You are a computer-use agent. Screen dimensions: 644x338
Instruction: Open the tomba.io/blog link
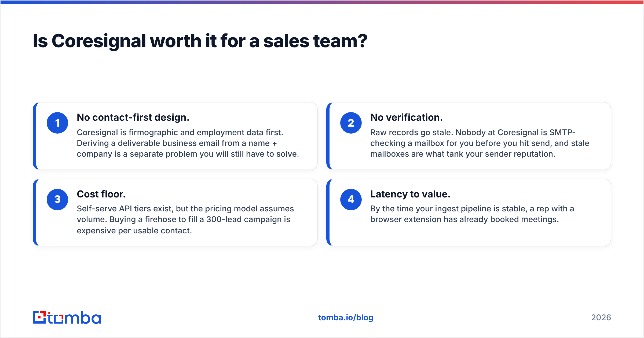coord(346,318)
